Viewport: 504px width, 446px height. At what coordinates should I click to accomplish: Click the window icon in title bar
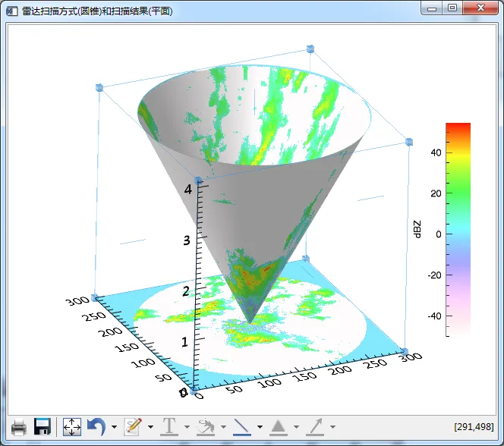[11, 9]
